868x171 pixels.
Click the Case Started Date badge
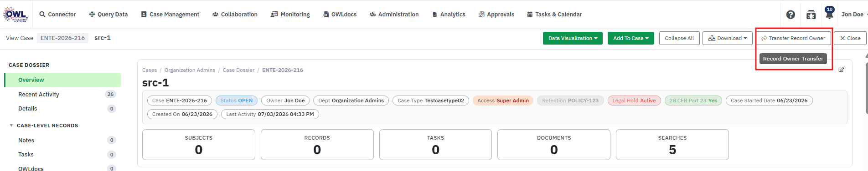[769, 101]
